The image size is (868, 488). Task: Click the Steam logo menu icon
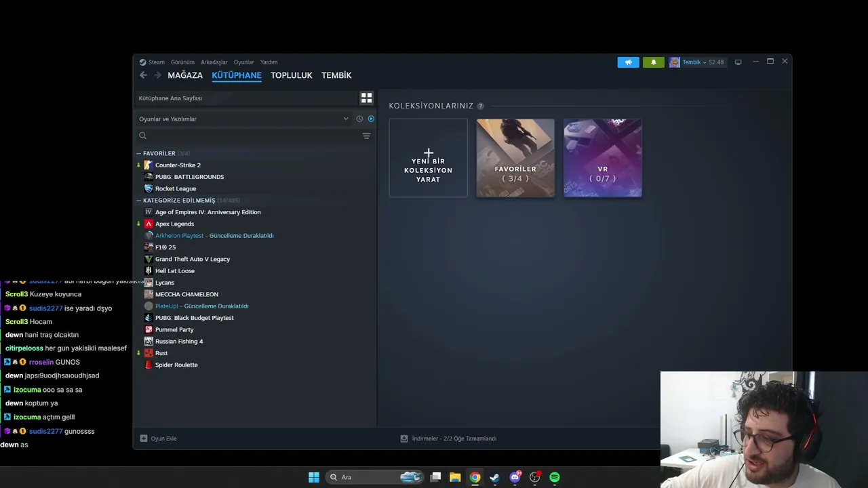(x=143, y=62)
